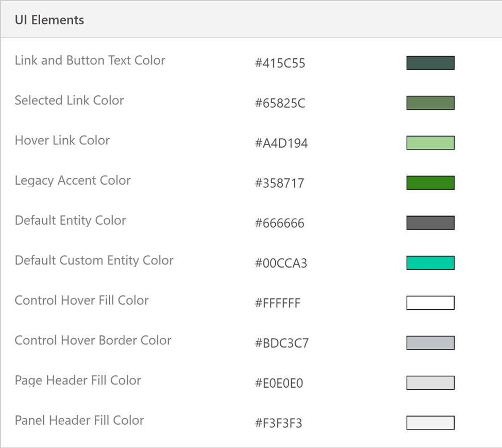Edit the #415C55 hex value field
This screenshot has height=448, width=502.
[280, 63]
